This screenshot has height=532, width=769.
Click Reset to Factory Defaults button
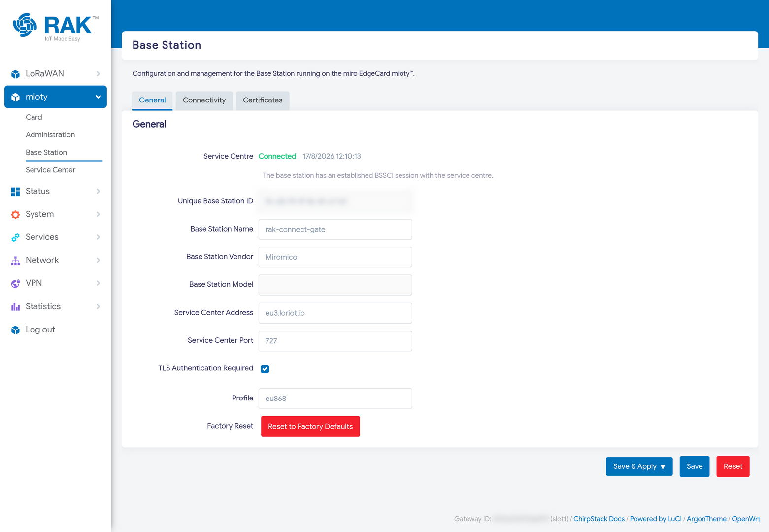point(310,427)
